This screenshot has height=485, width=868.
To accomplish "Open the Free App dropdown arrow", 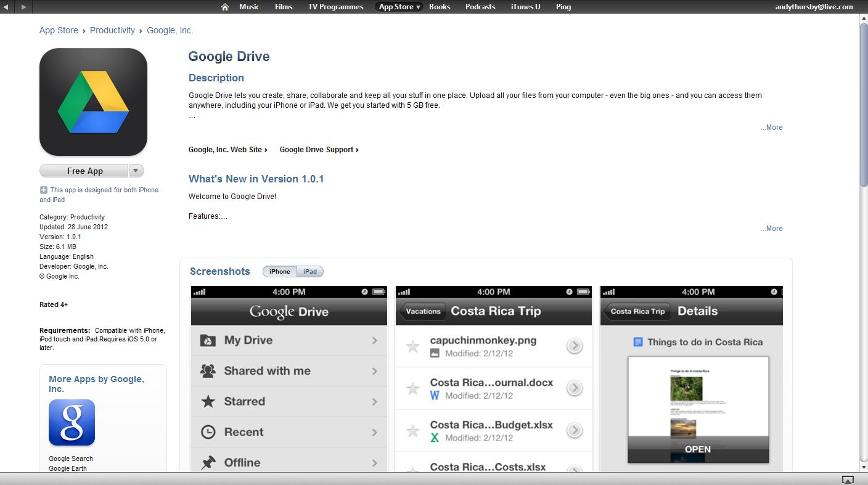I will (137, 171).
